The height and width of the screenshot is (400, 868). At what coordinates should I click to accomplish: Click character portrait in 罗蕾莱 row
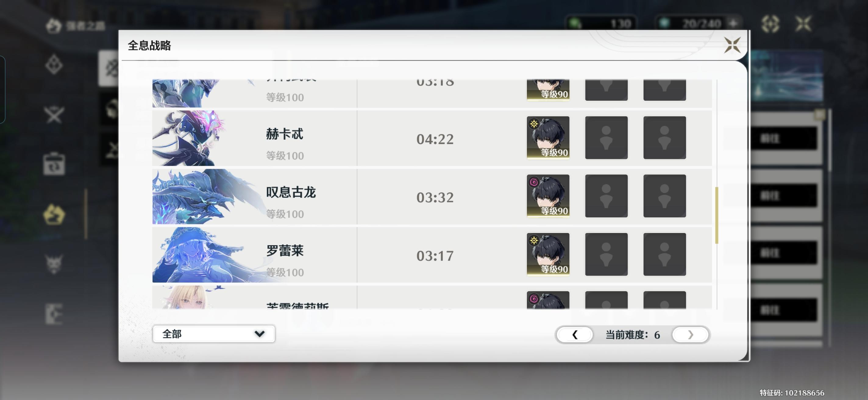(x=548, y=254)
